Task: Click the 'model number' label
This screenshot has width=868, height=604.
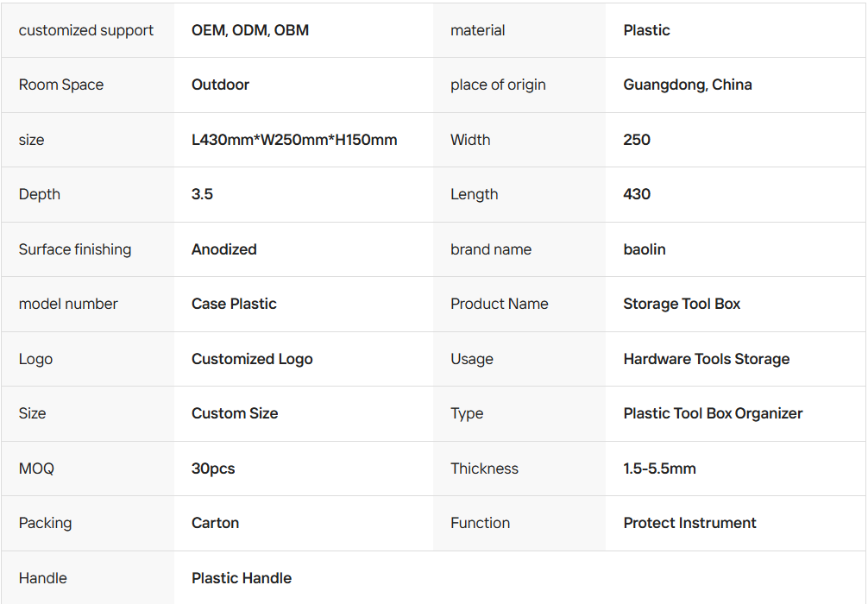Action: 68,304
